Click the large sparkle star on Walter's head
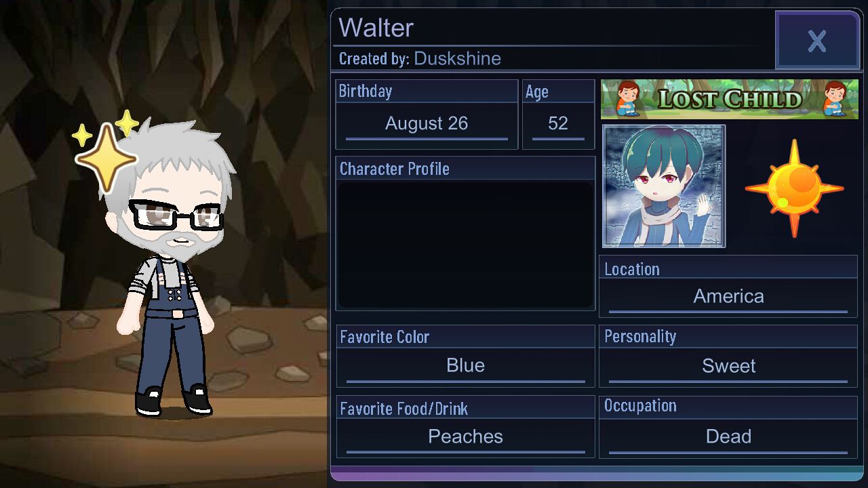Screen dimensions: 868x488 (106, 158)
